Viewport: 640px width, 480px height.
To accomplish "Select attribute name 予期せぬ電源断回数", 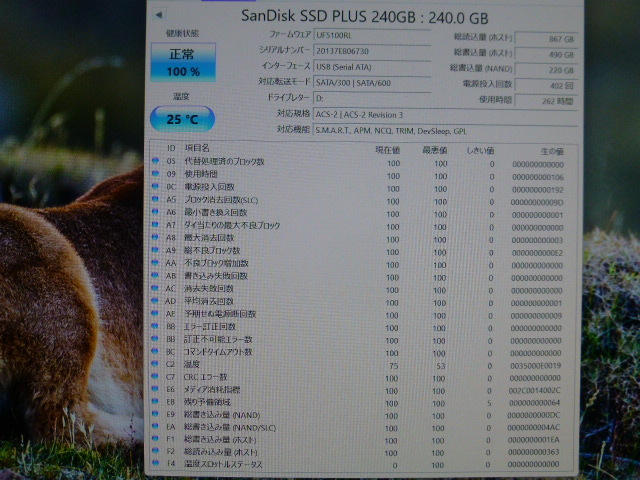I will point(220,314).
